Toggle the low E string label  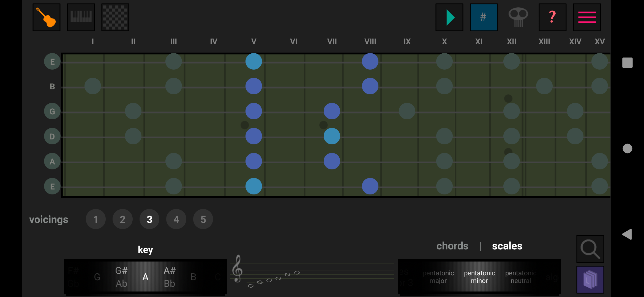[52, 186]
